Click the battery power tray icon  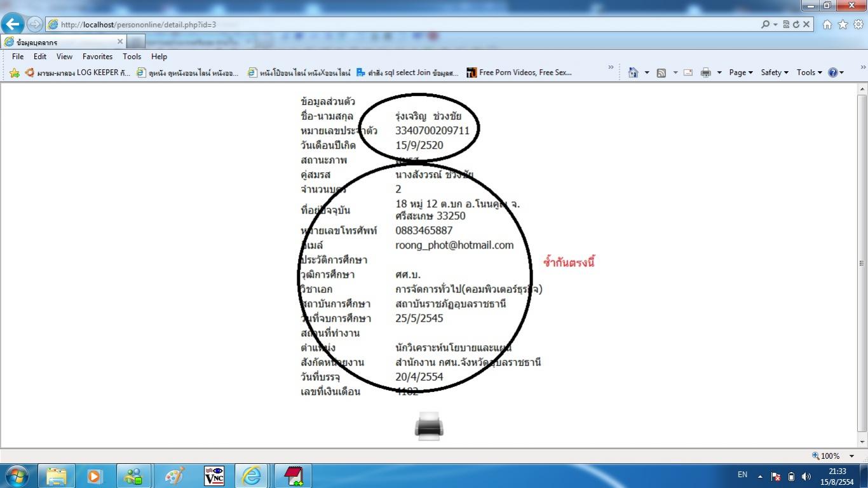point(791,476)
